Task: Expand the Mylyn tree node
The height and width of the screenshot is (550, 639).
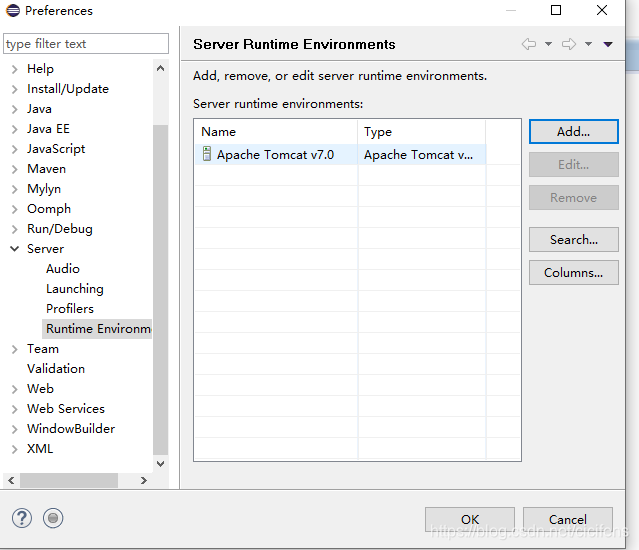Action: click(x=15, y=189)
